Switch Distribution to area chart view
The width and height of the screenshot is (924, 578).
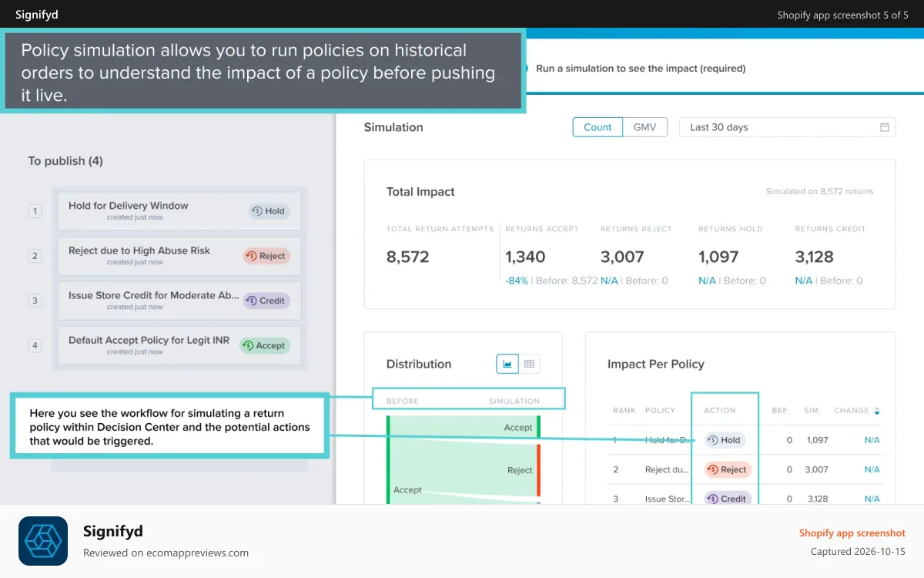coord(507,364)
